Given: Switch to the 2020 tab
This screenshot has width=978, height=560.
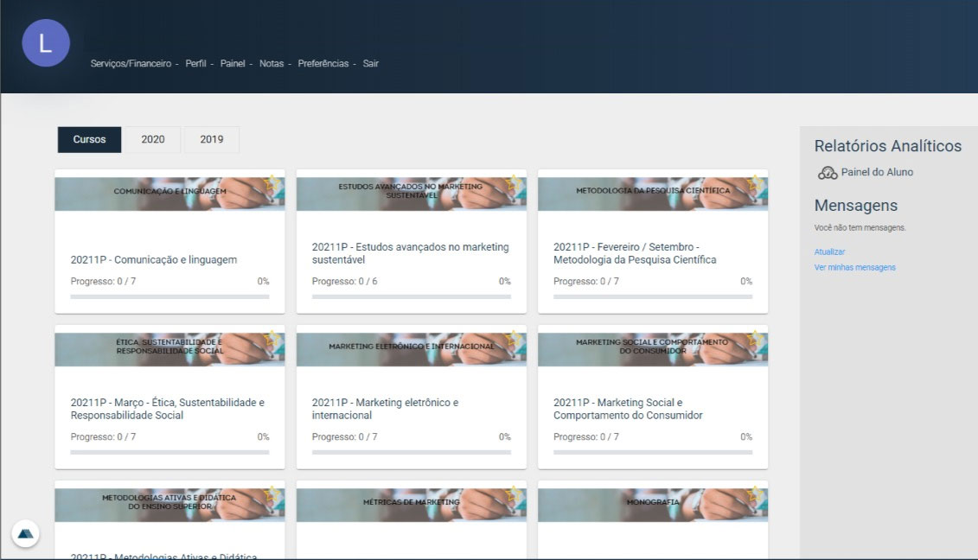Looking at the screenshot, I should tap(153, 140).
